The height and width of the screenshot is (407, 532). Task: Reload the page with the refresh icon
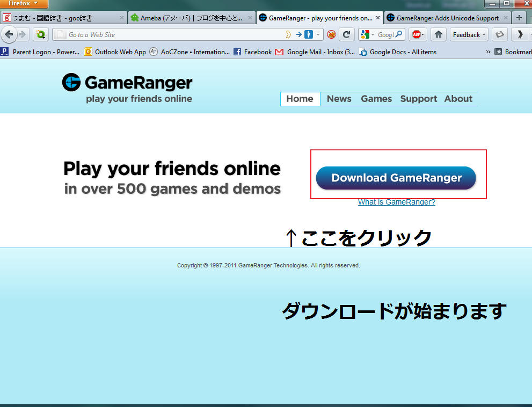tap(347, 35)
